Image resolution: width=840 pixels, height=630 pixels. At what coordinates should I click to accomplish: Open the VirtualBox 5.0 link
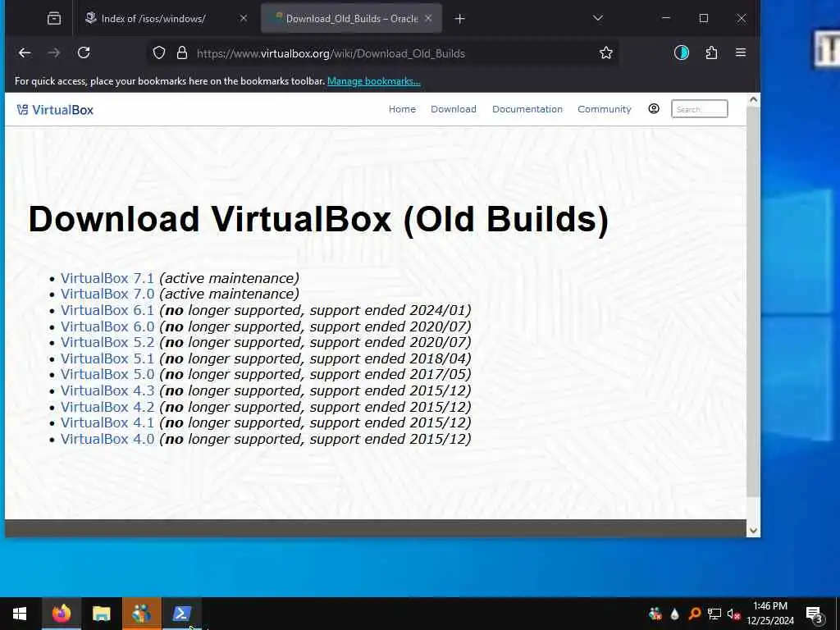pos(107,374)
